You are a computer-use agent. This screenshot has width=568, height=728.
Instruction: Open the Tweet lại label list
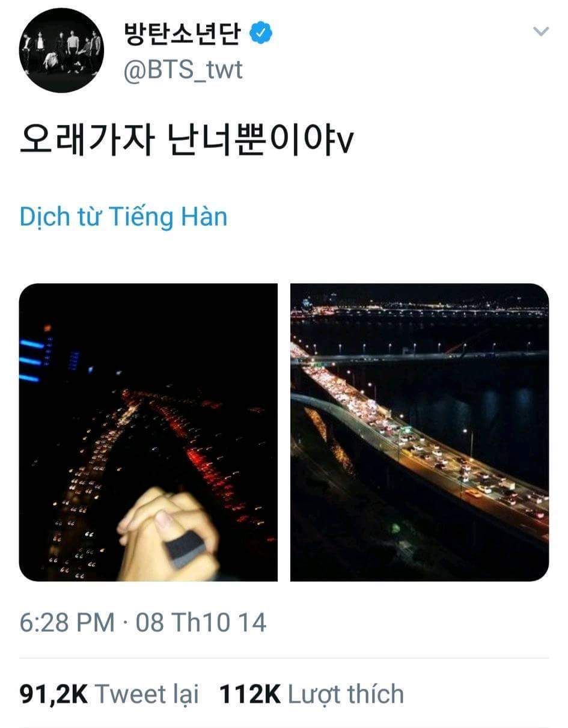[147, 696]
